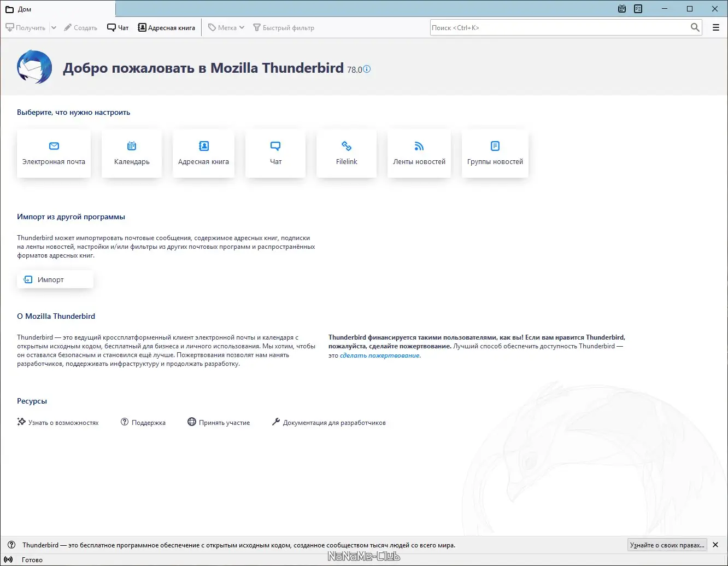The image size is (728, 566).
Task: Click the Поиск search field
Action: point(566,27)
